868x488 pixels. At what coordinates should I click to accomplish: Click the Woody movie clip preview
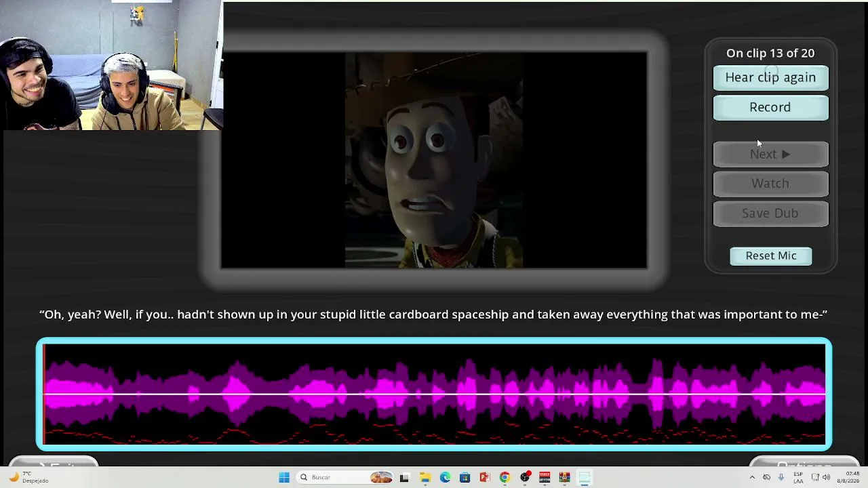(x=434, y=161)
